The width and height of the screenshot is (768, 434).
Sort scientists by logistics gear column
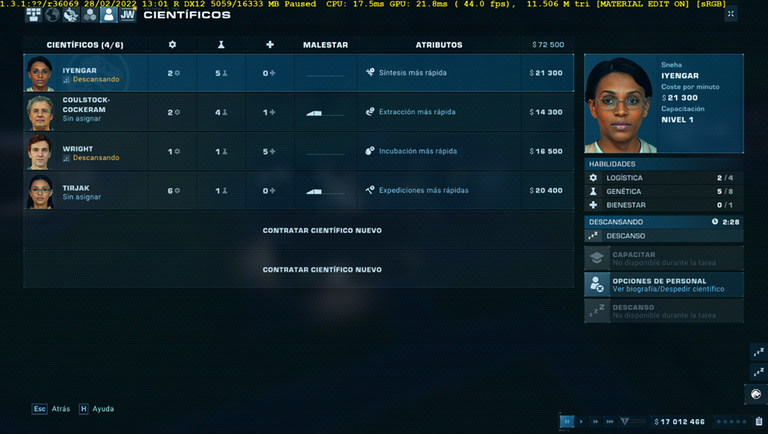point(172,45)
